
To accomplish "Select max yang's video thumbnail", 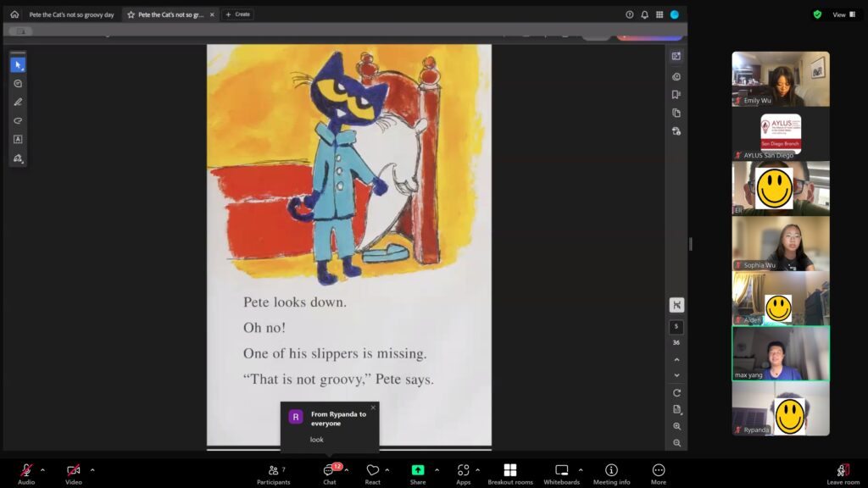I will (781, 354).
